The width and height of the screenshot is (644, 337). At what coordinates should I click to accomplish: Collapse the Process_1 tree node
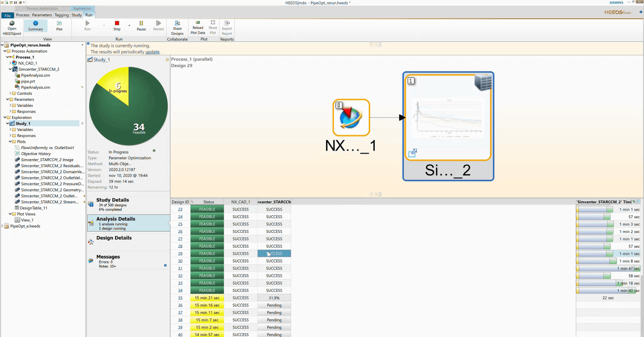pos(8,57)
